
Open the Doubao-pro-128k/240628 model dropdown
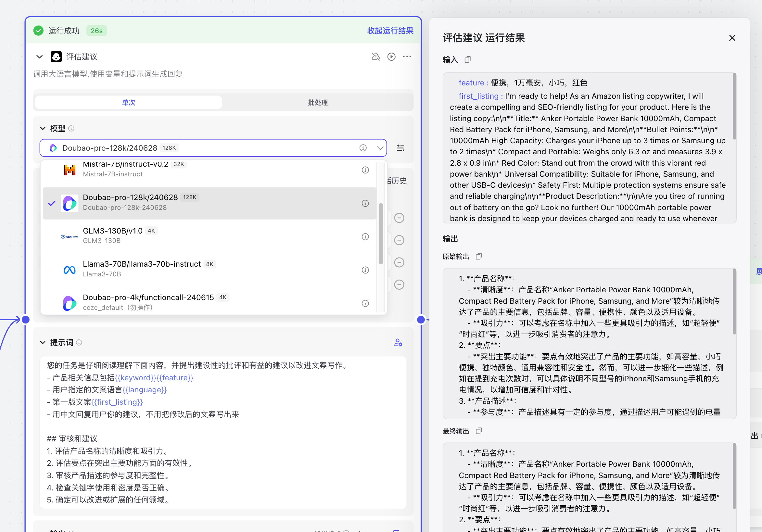pyautogui.click(x=213, y=148)
